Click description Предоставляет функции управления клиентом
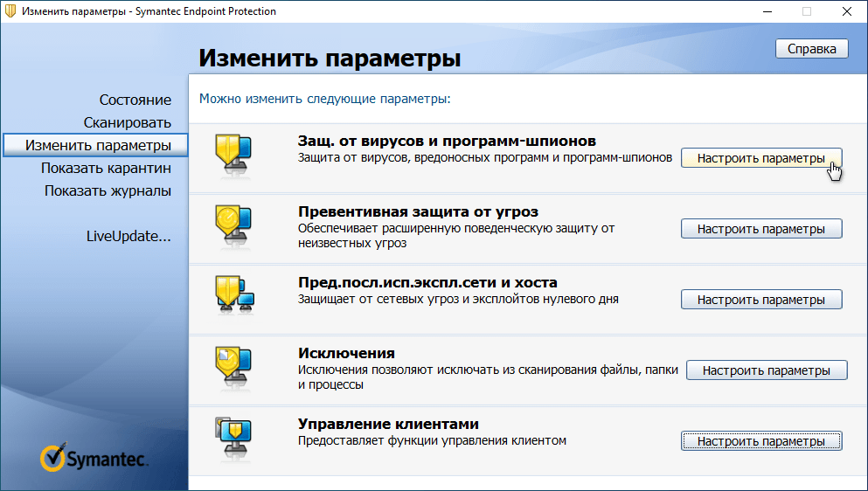Image resolution: width=868 pixels, height=491 pixels. pyautogui.click(x=432, y=440)
